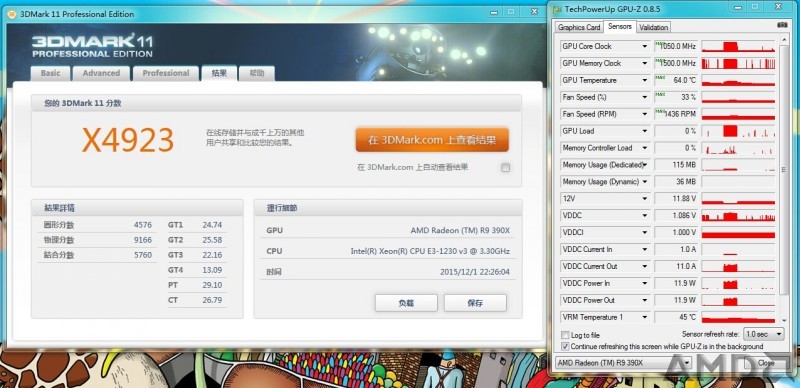This screenshot has height=388, width=800.
Task: Open the 帮助 tab
Action: 257,73
